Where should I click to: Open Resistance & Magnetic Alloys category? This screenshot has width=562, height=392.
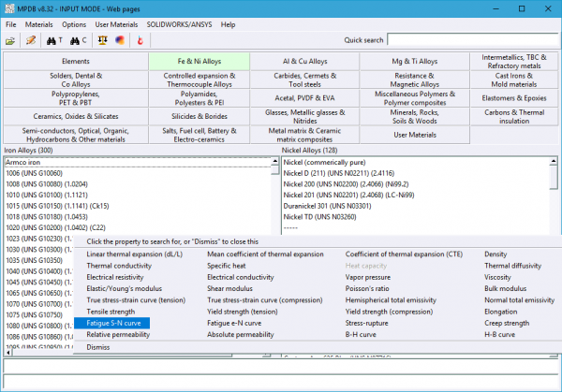pos(415,80)
